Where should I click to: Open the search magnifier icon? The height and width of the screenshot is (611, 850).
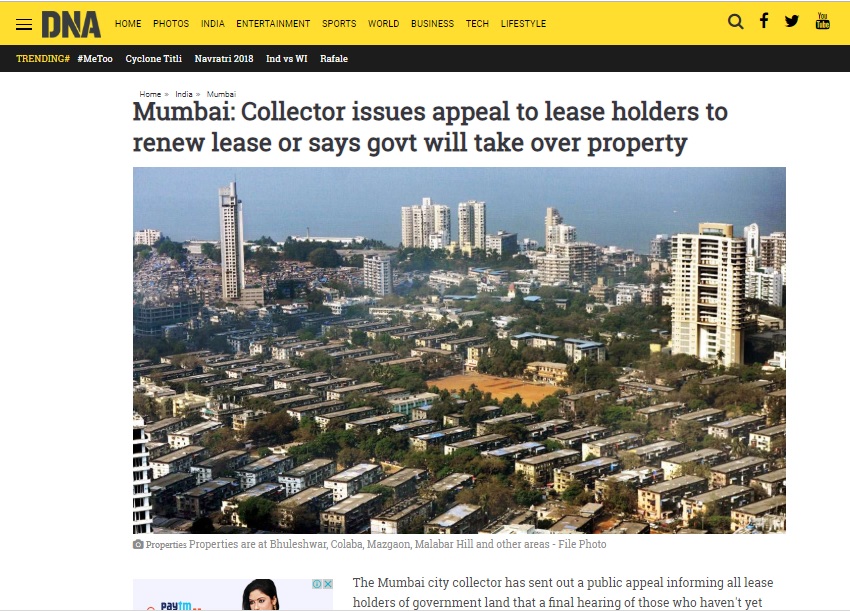coord(735,22)
